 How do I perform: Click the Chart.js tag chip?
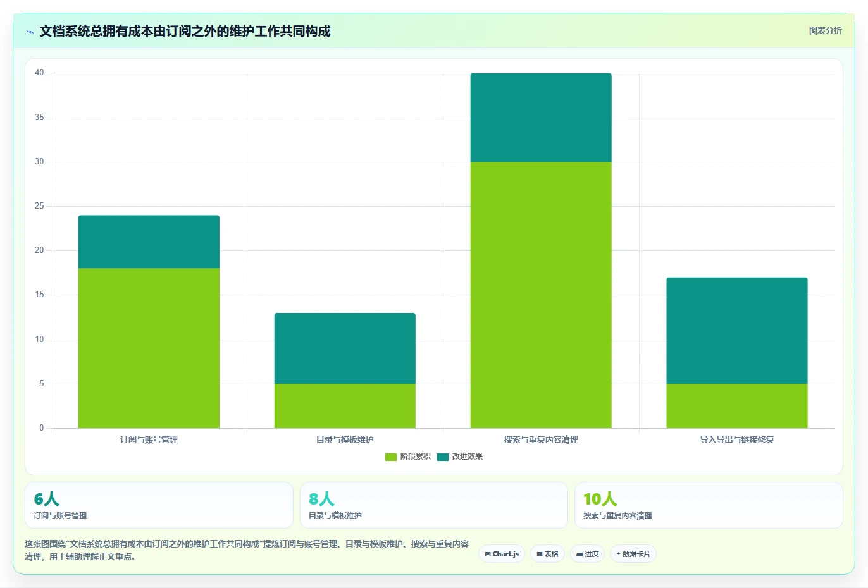pyautogui.click(x=502, y=554)
